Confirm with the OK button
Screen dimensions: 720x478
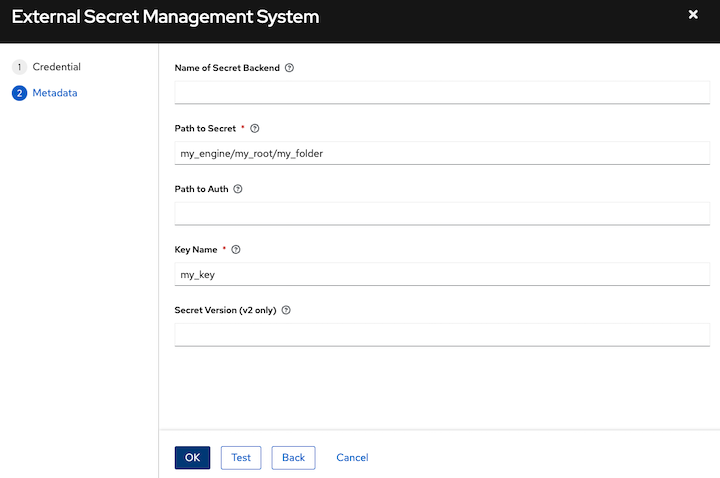pos(192,458)
